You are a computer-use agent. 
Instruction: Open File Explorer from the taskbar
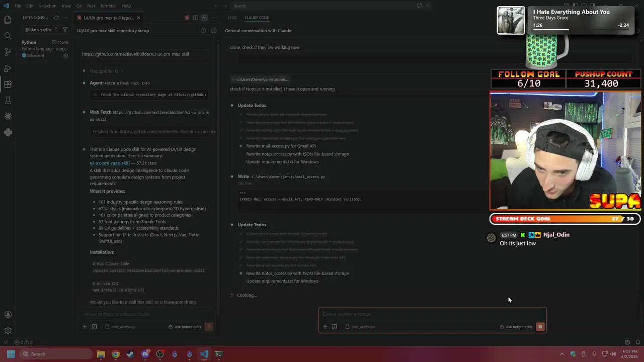(x=101, y=354)
